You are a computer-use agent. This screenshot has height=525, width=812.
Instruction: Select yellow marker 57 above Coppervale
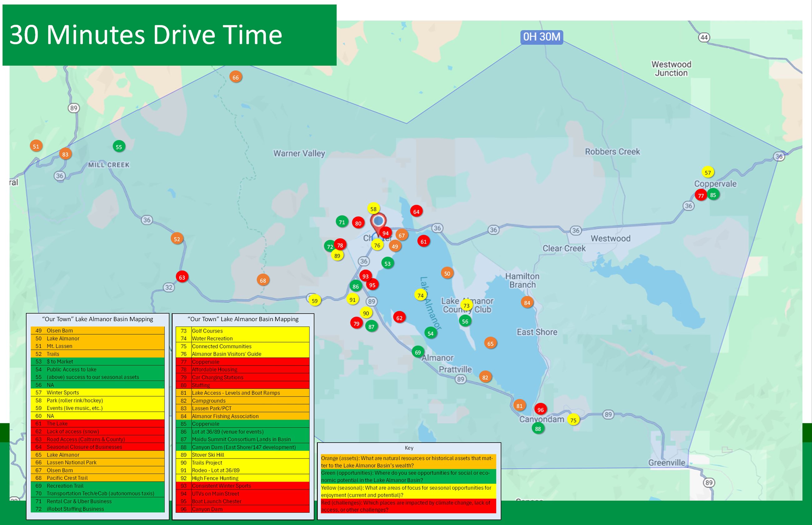[708, 173]
